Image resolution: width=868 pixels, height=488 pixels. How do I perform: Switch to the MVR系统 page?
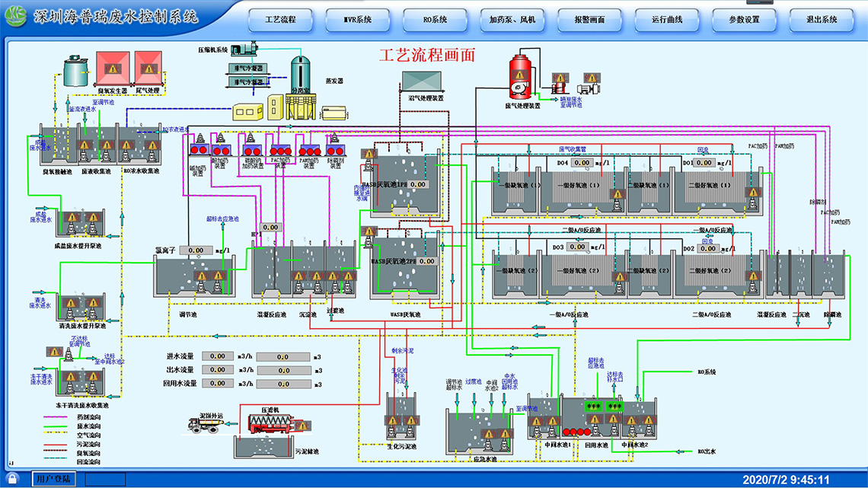click(x=358, y=20)
